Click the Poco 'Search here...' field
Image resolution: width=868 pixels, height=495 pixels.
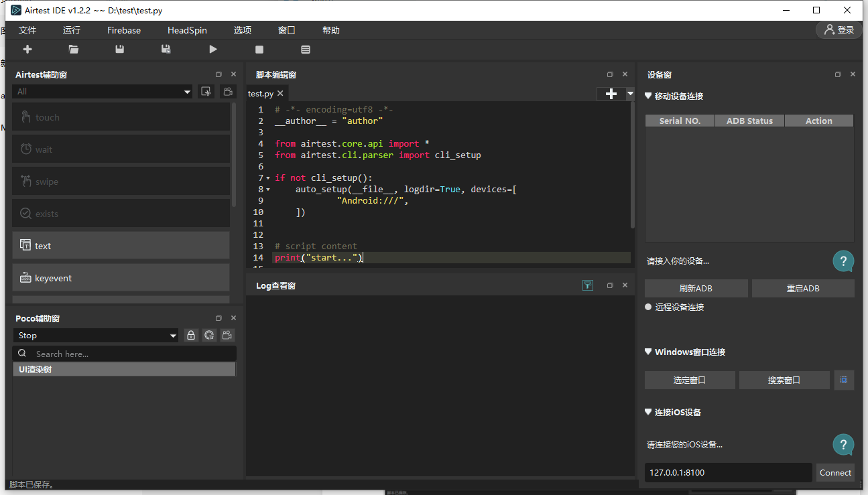pos(125,354)
